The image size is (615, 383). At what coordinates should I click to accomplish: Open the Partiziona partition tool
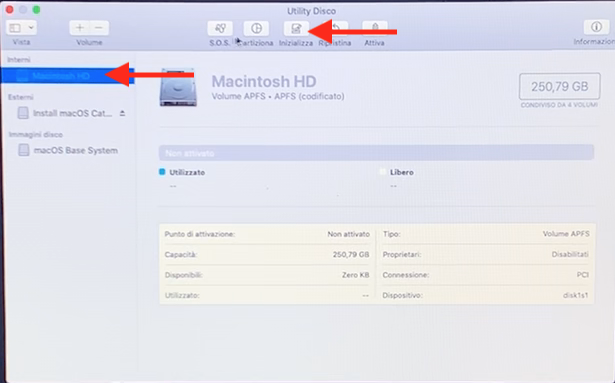click(x=256, y=28)
